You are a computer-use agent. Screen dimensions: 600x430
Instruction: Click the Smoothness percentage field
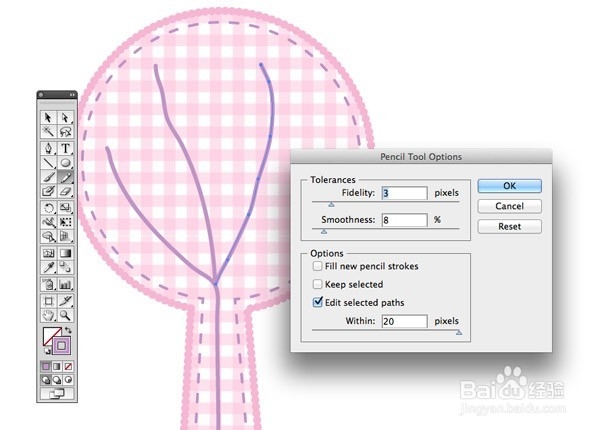tap(404, 220)
